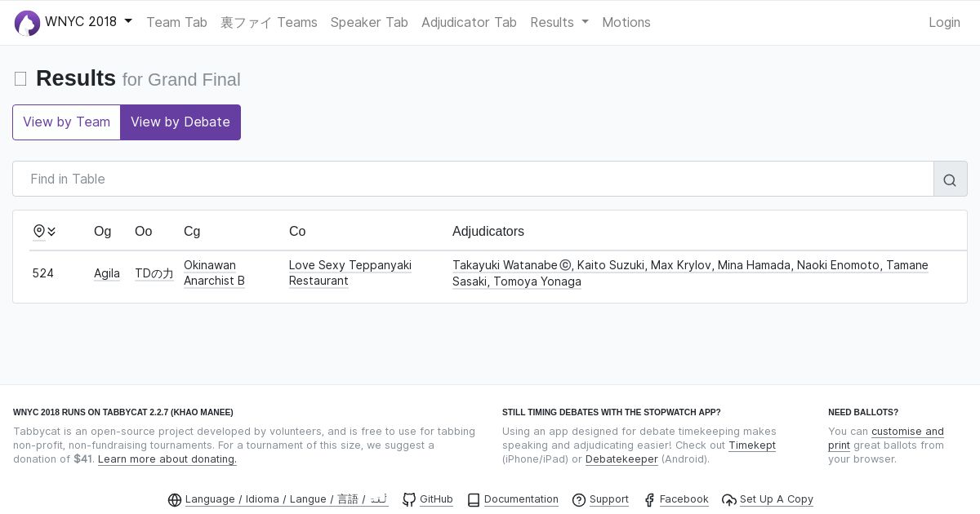Sort by Adjudicators column header

(488, 232)
